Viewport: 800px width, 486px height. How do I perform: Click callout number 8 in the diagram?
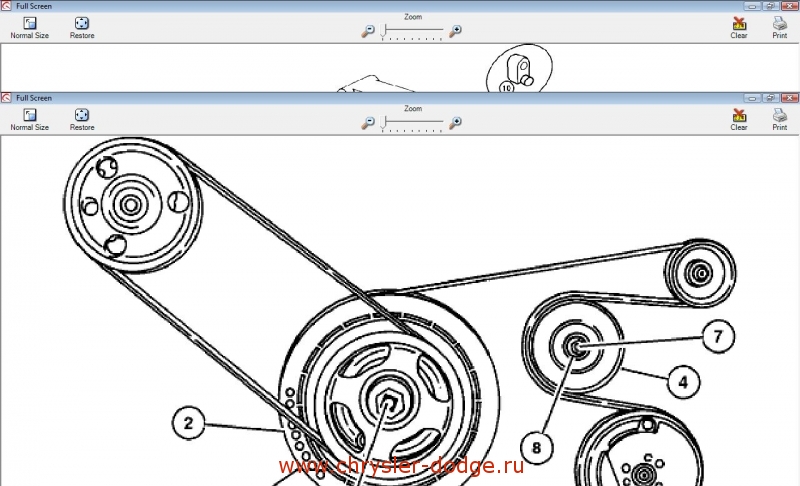(x=536, y=448)
